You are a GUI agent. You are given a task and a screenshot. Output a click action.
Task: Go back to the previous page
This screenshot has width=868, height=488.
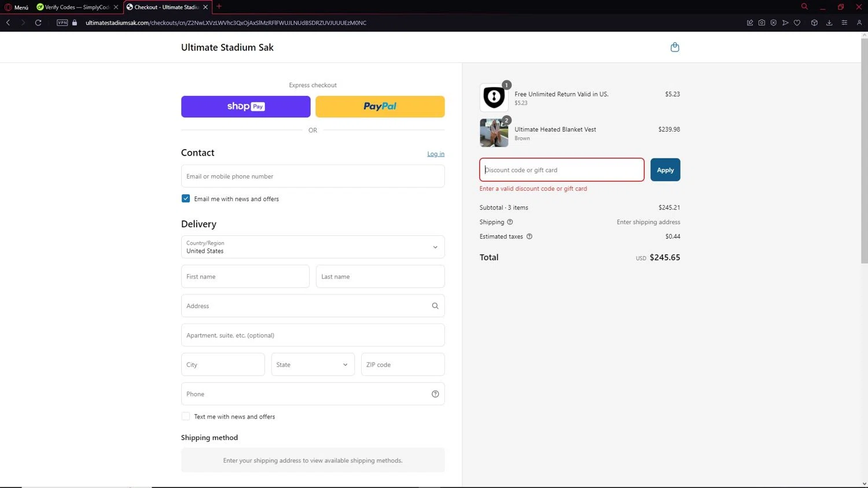(x=8, y=23)
